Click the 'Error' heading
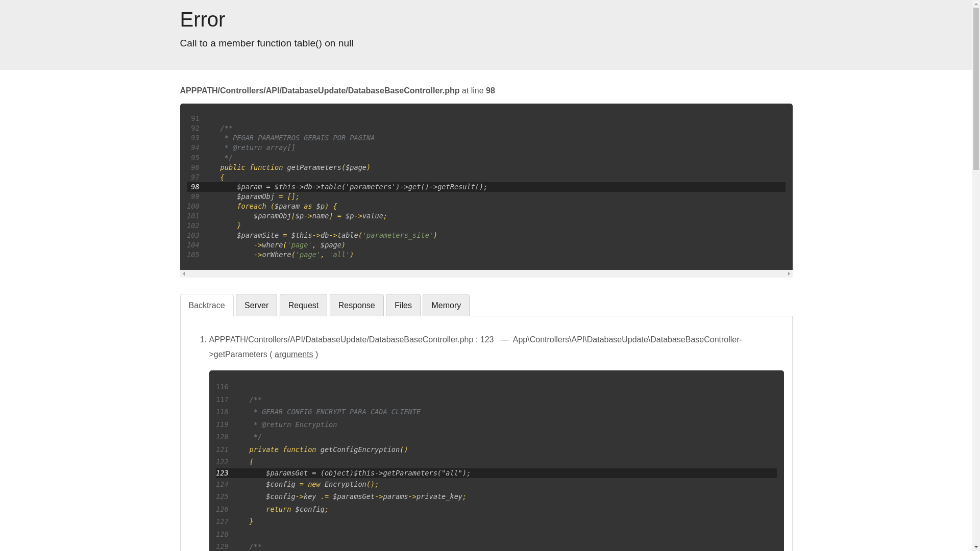This screenshot has height=551, width=980. click(x=202, y=19)
